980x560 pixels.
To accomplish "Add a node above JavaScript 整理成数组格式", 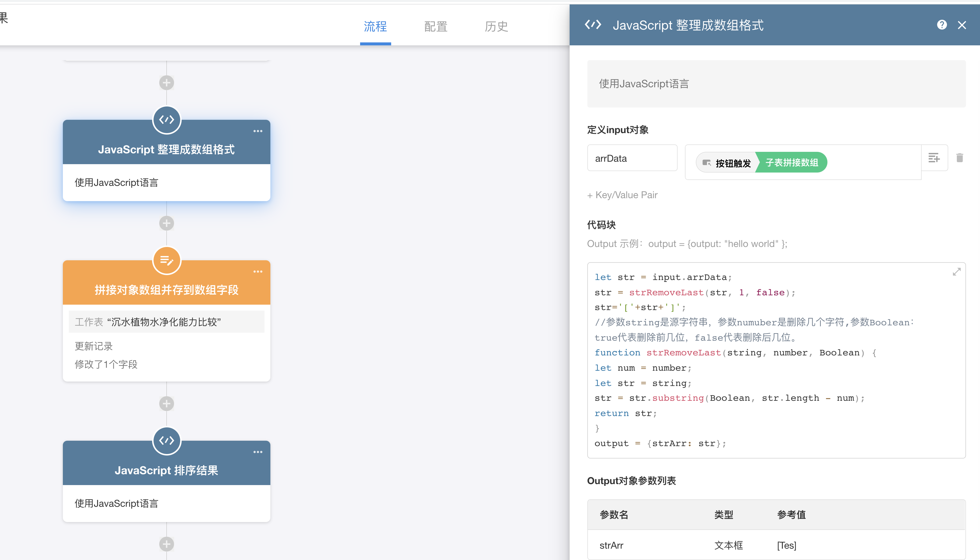I will click(167, 83).
